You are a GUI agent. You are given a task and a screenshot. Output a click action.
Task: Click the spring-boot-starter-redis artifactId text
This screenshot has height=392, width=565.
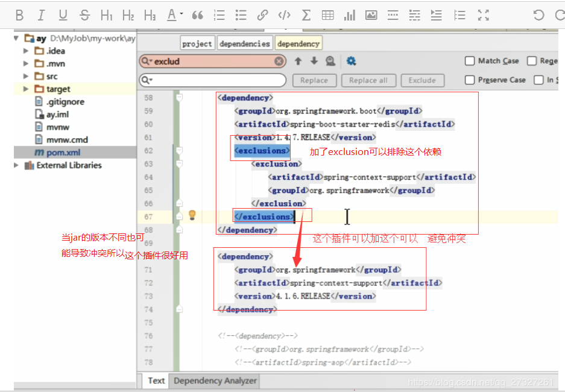click(342, 124)
